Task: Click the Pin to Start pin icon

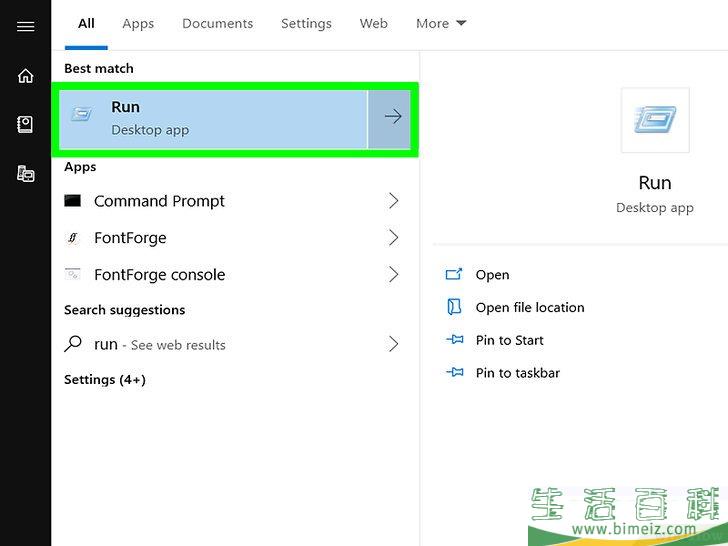Action: pos(455,339)
